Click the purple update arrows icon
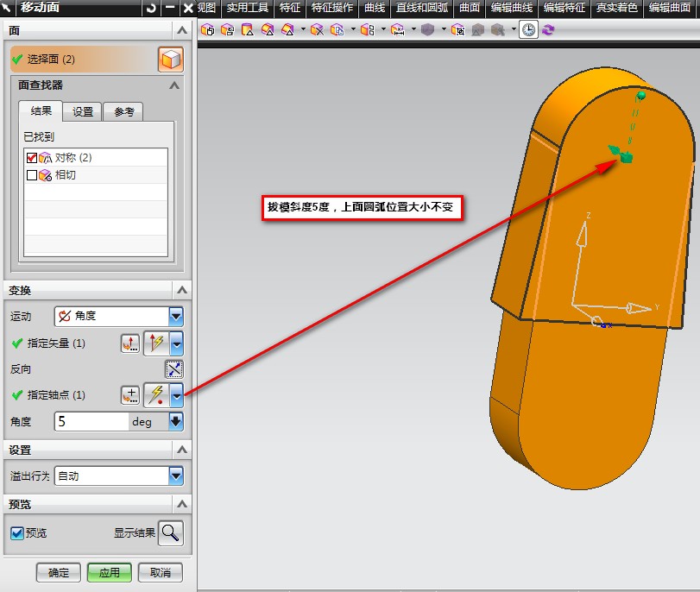 tap(548, 30)
